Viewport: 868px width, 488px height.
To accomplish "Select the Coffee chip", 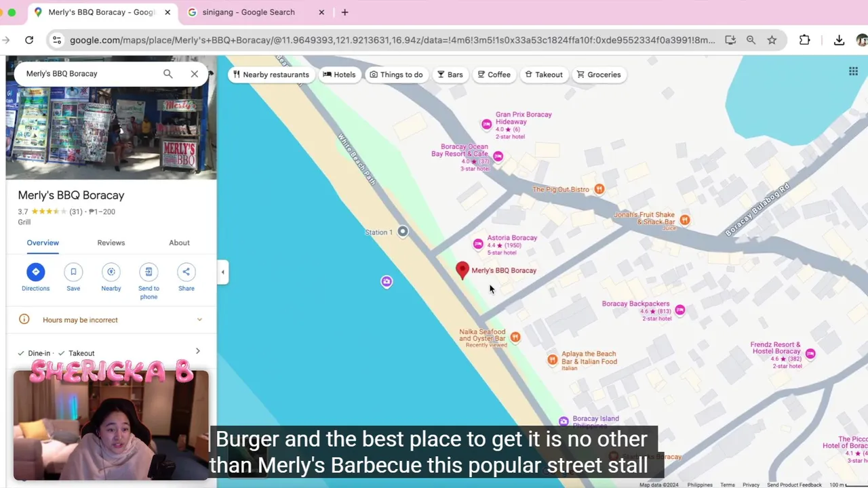I will click(494, 75).
